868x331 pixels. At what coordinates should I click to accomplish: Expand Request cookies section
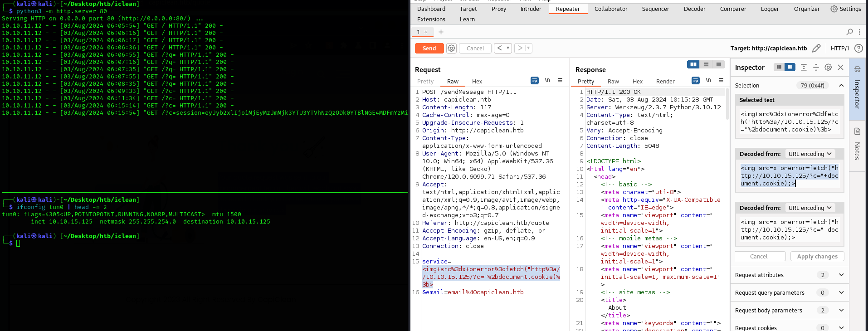point(841,327)
